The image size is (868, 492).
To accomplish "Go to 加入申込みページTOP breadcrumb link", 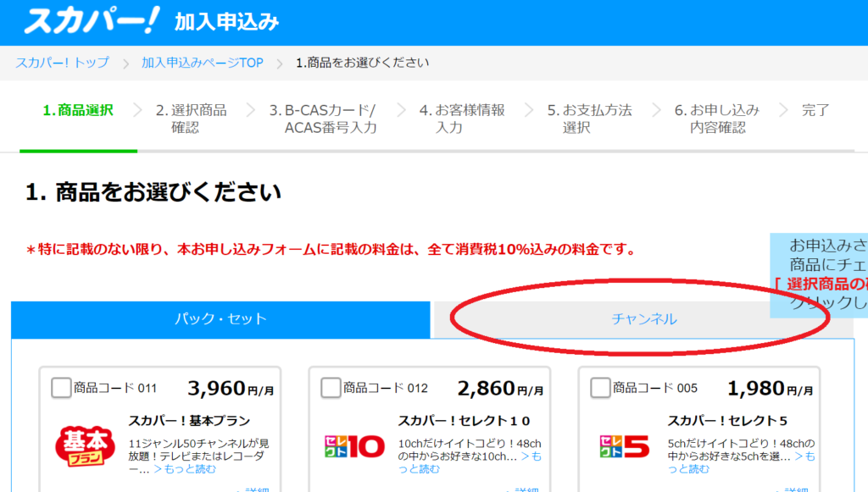I will 202,63.
